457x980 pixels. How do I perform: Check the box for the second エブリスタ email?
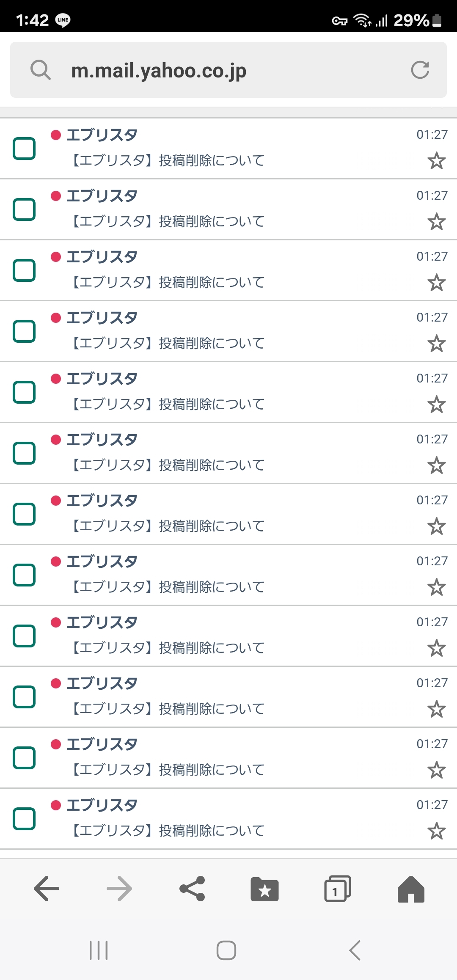(24, 209)
